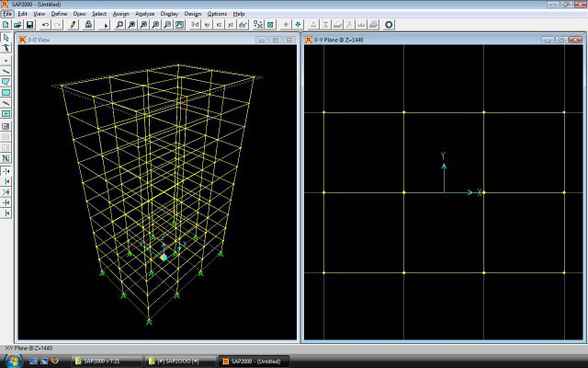Open the Define menu
Screen dimensions: 588x368
click(x=59, y=15)
